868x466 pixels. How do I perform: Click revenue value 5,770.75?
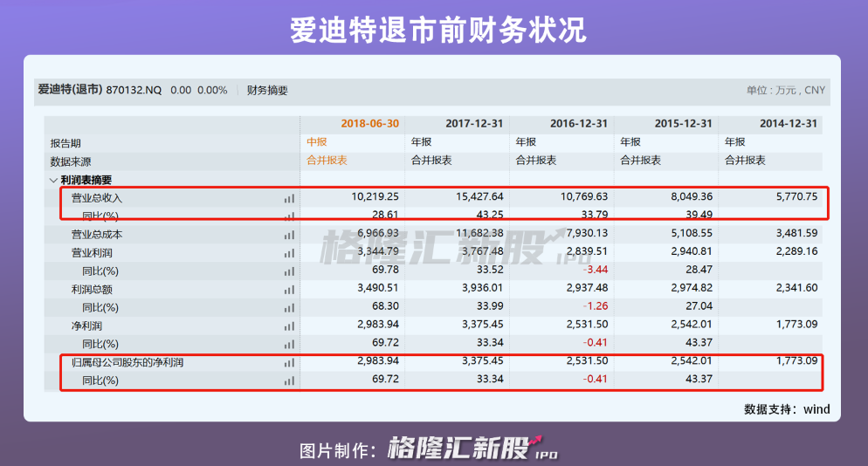(796, 197)
